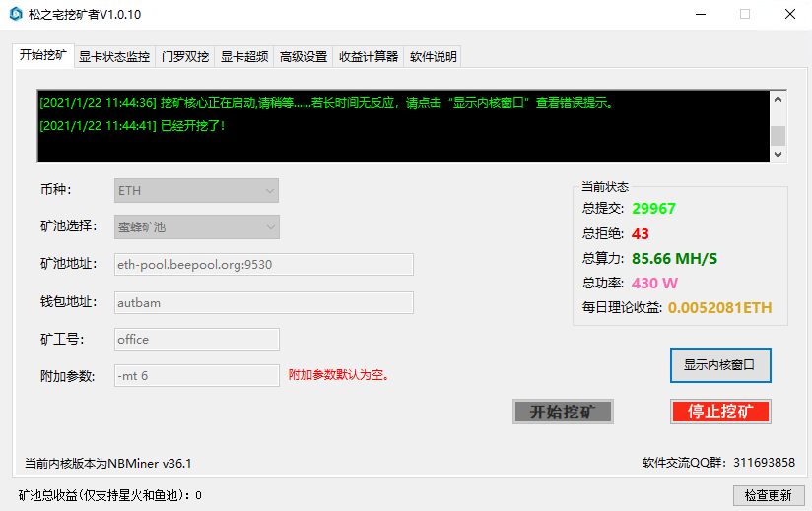
Task: Click the 总功率 value 430 W
Action: point(654,283)
